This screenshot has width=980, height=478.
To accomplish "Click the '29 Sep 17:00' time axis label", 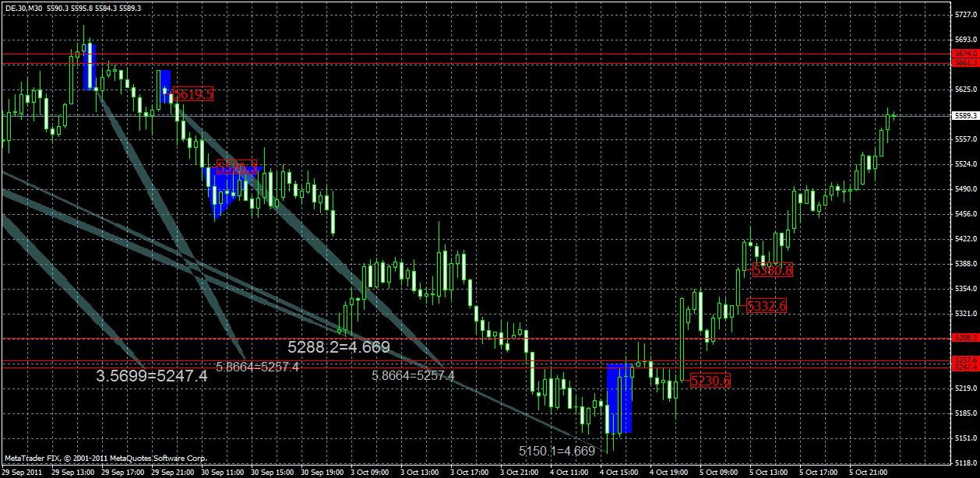I will [122, 473].
